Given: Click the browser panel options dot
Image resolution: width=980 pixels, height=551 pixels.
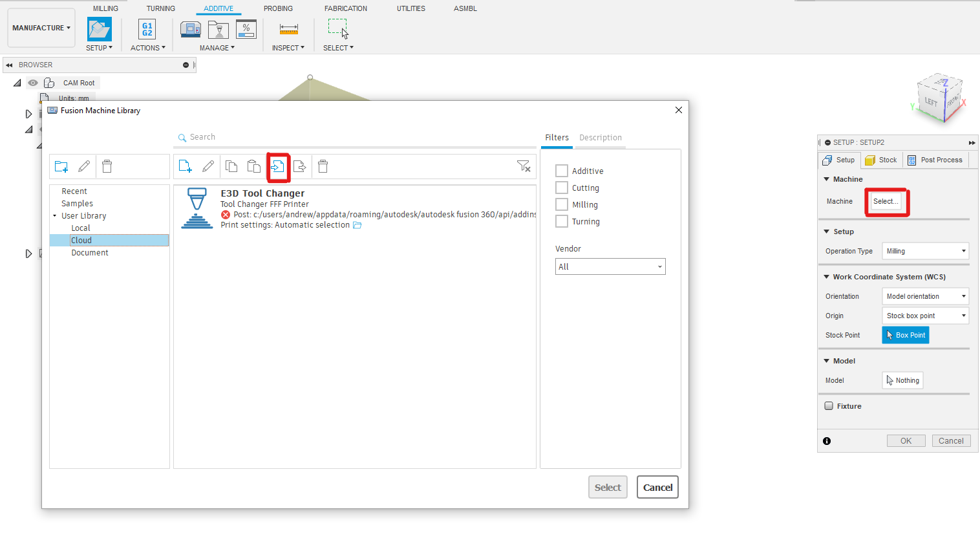Looking at the screenshot, I should 186,65.
